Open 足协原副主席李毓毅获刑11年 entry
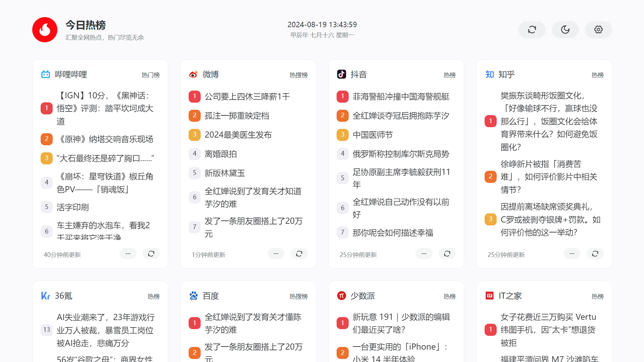Screen dimensions: 644x362 (x=401, y=178)
